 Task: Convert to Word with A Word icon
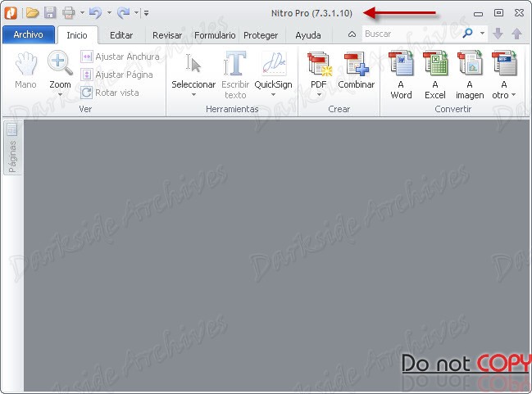point(401,75)
